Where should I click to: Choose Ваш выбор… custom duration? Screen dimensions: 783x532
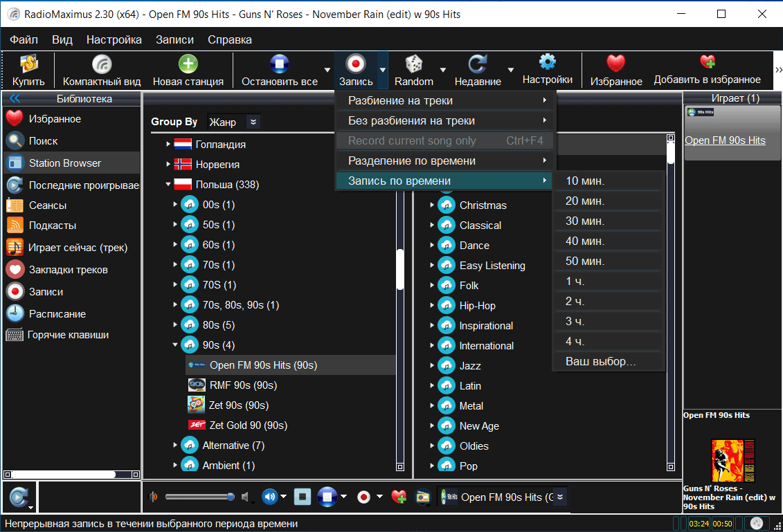point(609,361)
